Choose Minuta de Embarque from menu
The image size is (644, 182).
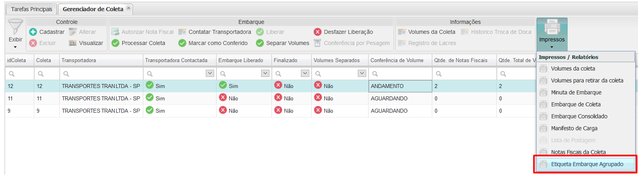coord(576,92)
